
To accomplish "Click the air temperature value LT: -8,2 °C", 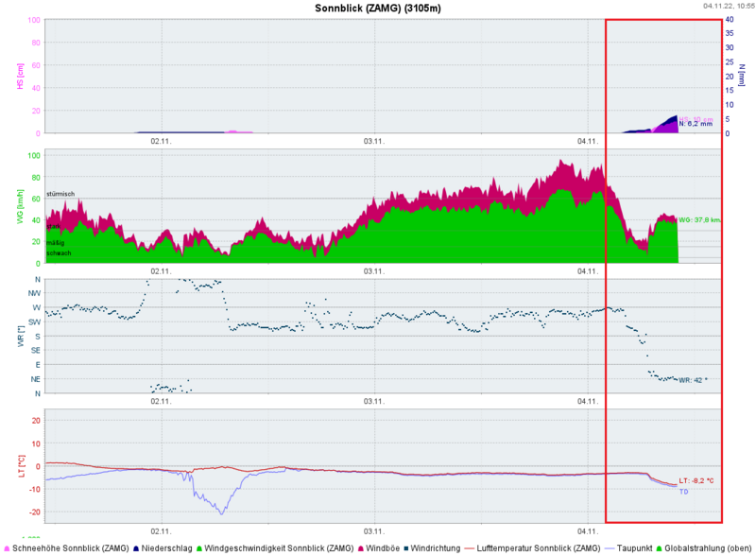I will 696,480.
